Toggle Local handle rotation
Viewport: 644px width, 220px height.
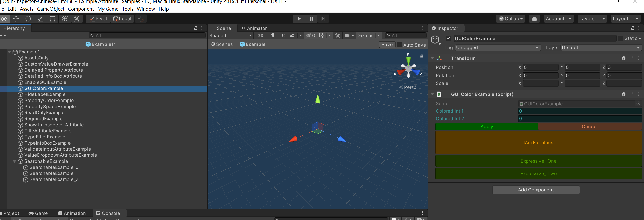pyautogui.click(x=122, y=19)
